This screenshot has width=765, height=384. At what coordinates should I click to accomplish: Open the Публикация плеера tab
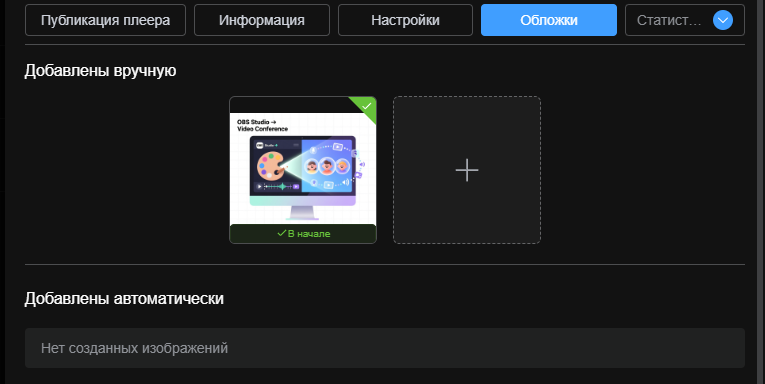click(105, 20)
